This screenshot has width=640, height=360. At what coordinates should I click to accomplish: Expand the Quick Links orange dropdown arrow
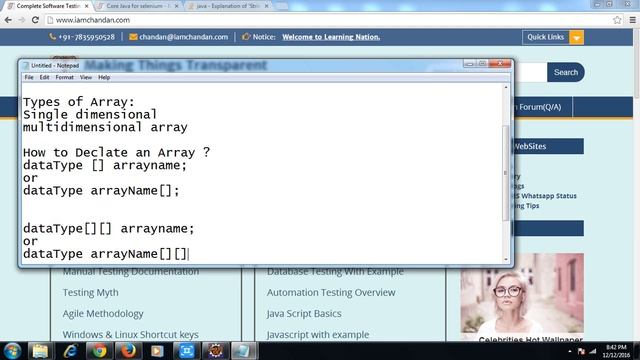point(576,37)
